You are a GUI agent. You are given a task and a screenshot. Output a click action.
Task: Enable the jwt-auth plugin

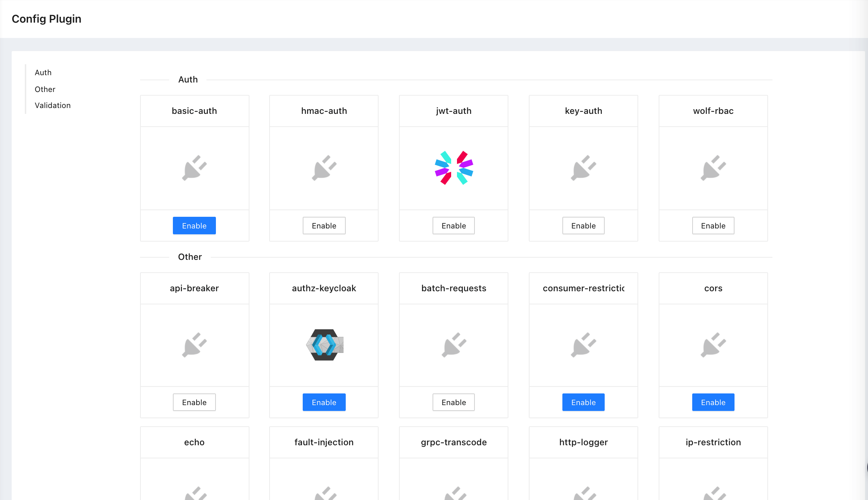(x=454, y=226)
